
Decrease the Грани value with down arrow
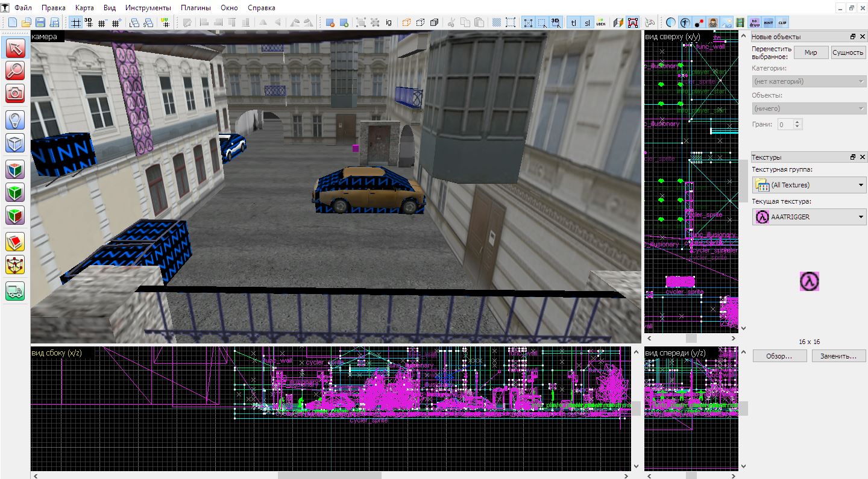coord(798,127)
